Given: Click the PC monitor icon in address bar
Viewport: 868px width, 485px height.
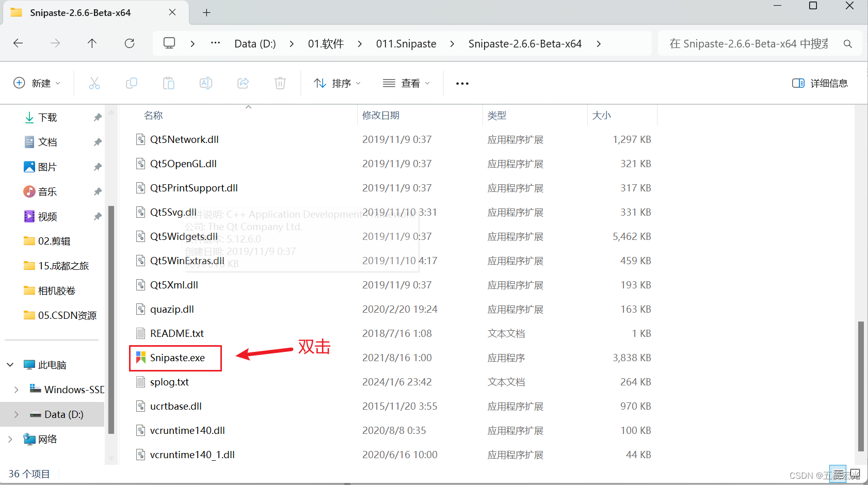Looking at the screenshot, I should pyautogui.click(x=169, y=43).
